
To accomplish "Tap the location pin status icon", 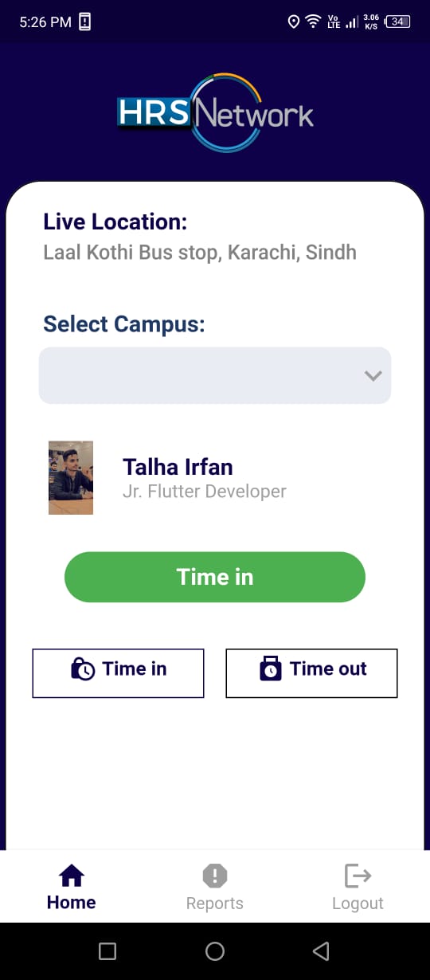I will 294,22.
